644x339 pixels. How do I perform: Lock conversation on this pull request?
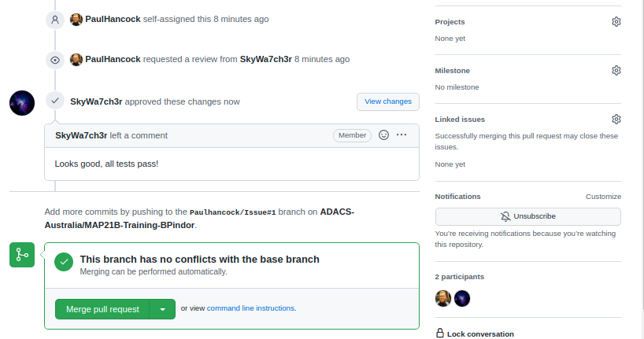coord(475,333)
